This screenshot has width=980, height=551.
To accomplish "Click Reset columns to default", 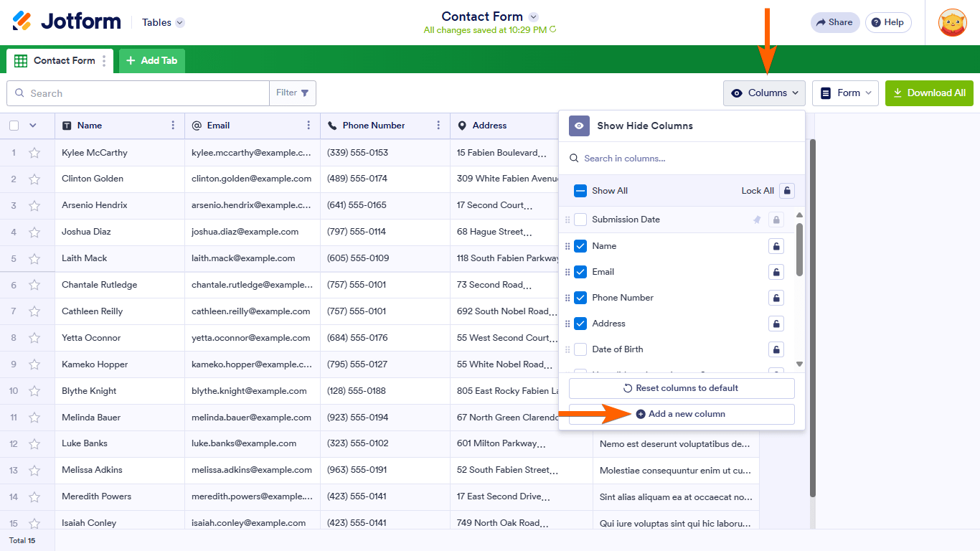I will [x=681, y=388].
